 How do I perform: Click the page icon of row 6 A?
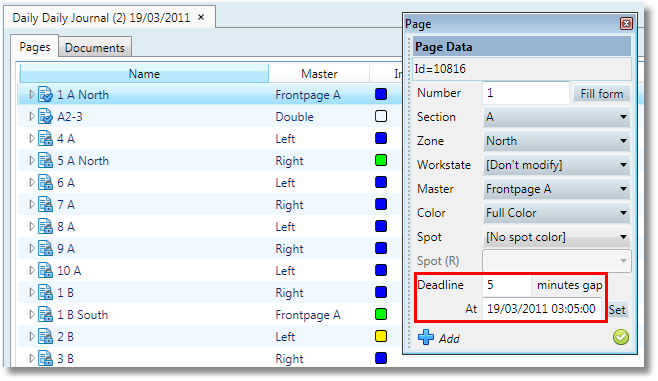pyautogui.click(x=45, y=182)
